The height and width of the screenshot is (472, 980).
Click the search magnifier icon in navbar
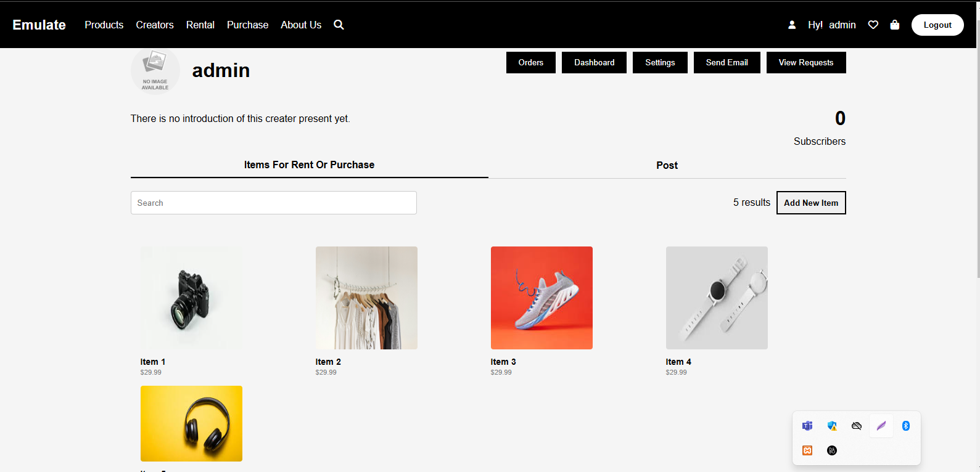[339, 25]
